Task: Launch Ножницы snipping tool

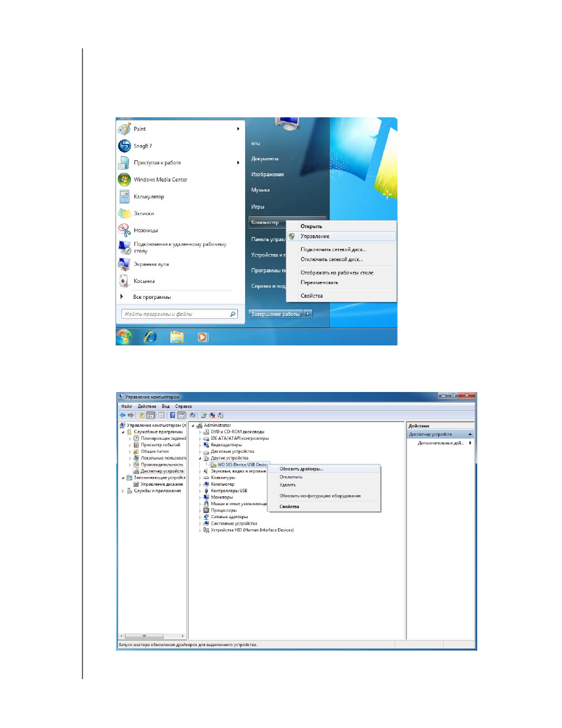Action: click(x=146, y=230)
